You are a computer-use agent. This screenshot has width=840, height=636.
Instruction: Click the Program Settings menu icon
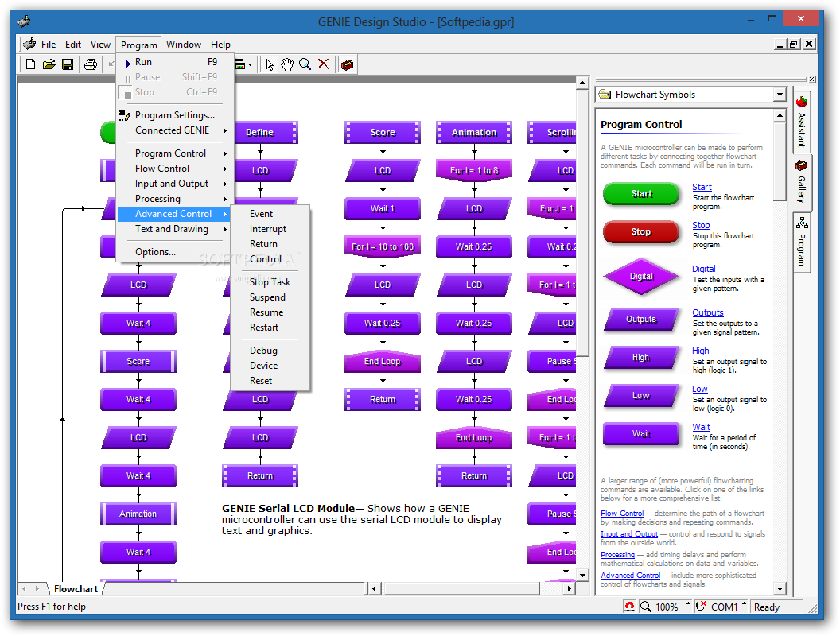pos(125,115)
